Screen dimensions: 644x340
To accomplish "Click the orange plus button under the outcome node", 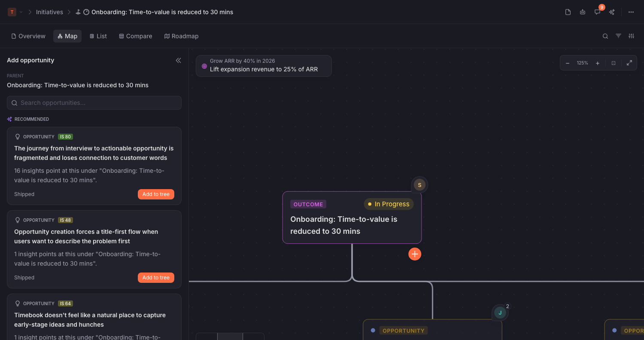I will 415,254.
